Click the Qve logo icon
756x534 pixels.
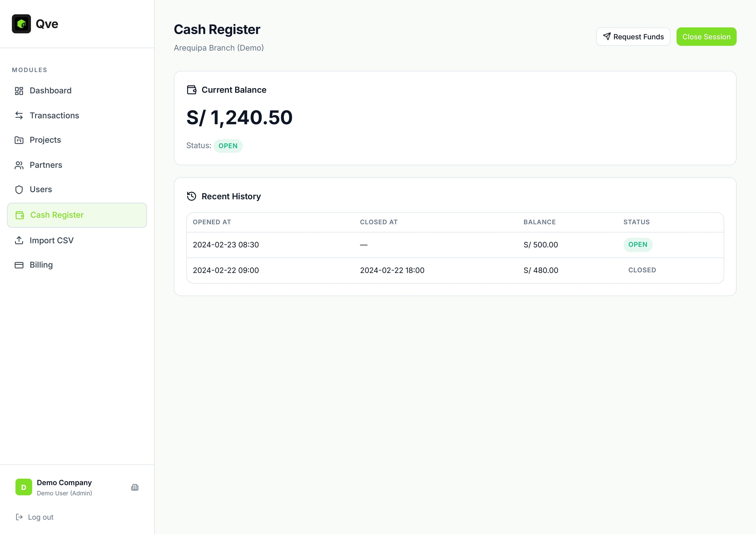click(21, 23)
